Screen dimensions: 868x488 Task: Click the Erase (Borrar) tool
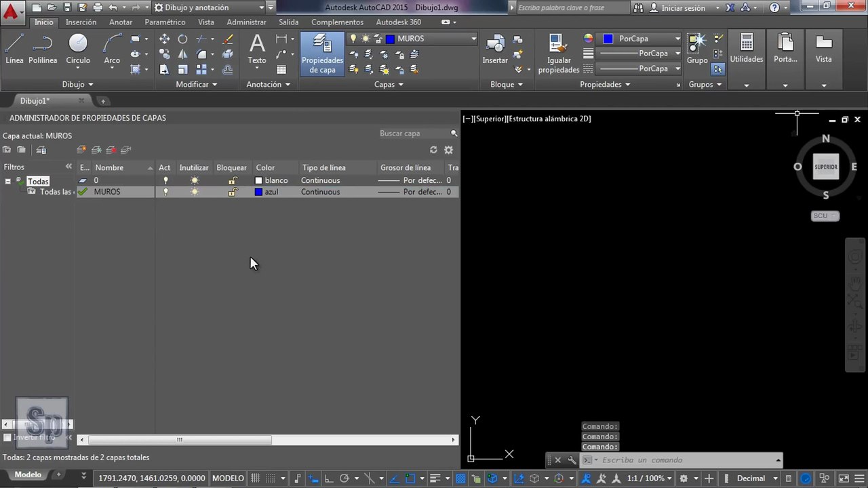(228, 39)
